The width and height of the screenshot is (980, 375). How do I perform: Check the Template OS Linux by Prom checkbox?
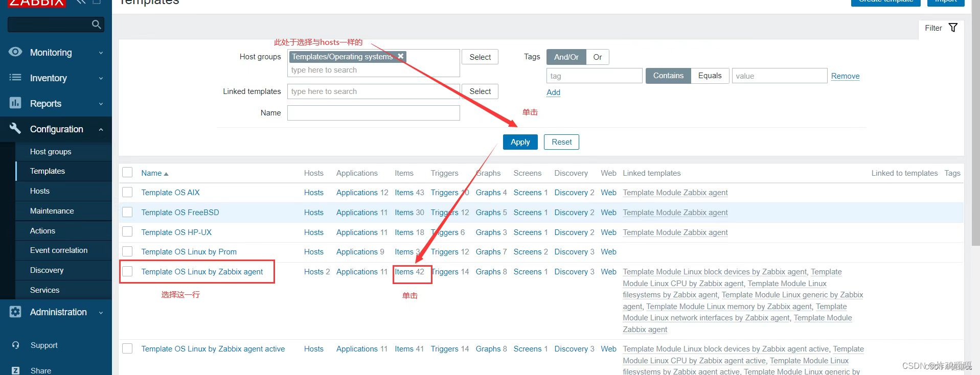pyautogui.click(x=127, y=251)
